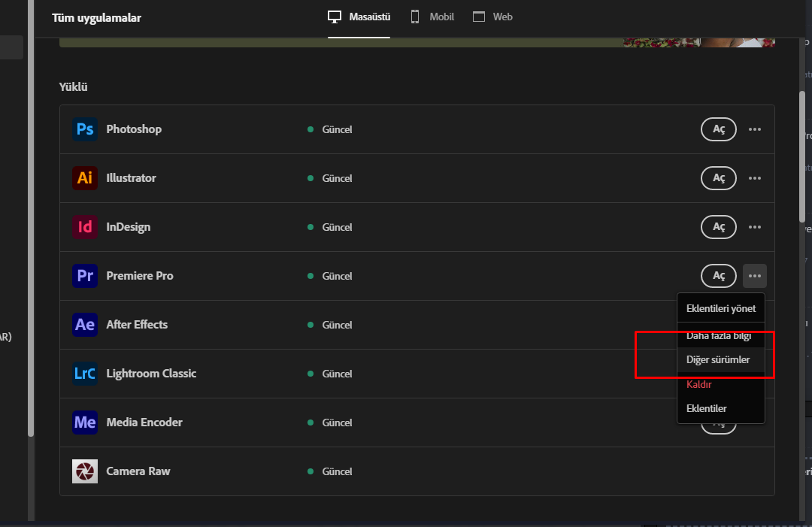Choose Eklentileri yönet from the menu

click(721, 308)
